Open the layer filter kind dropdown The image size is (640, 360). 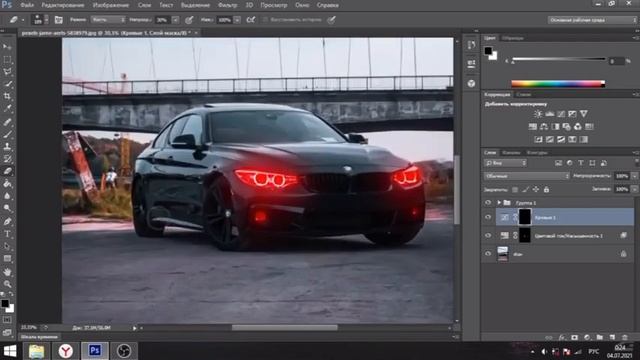click(506, 163)
